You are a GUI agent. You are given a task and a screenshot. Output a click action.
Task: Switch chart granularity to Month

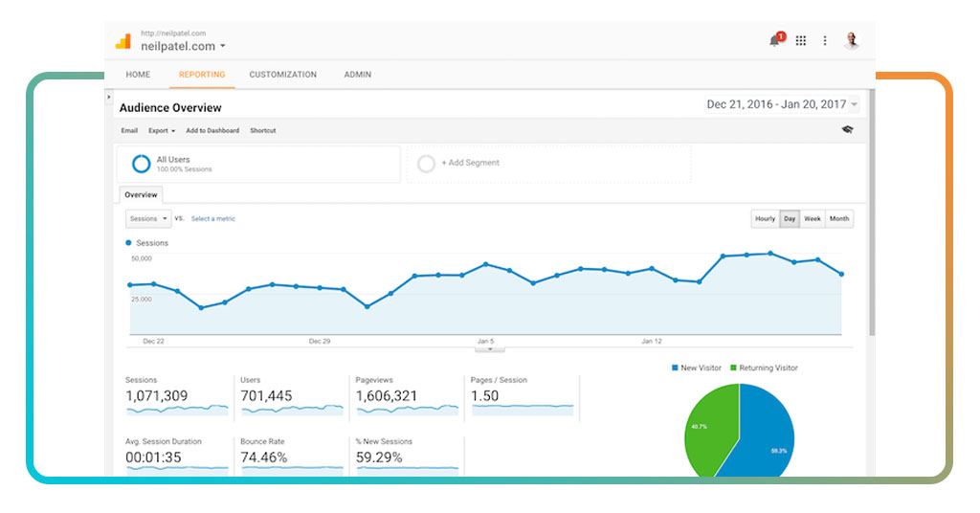click(x=839, y=219)
